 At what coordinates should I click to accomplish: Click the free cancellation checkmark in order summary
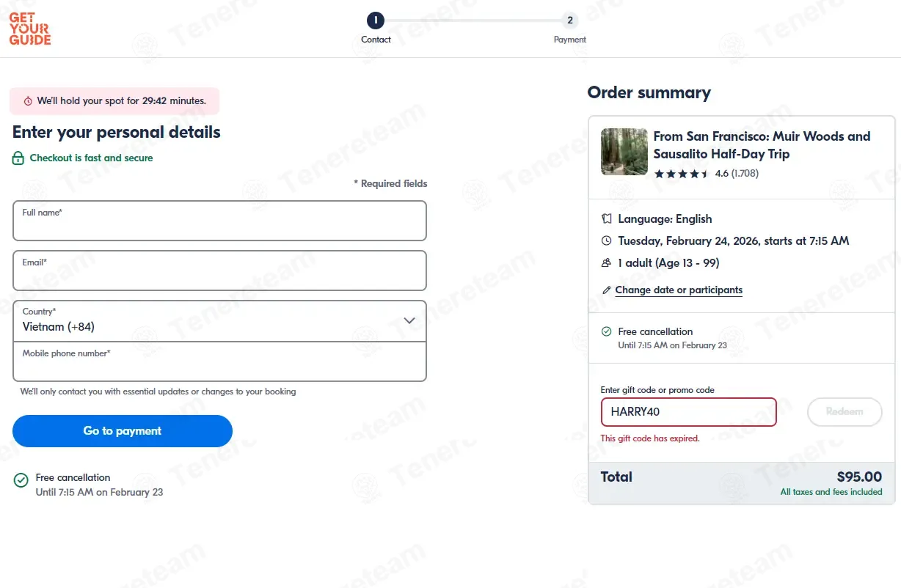(x=606, y=332)
